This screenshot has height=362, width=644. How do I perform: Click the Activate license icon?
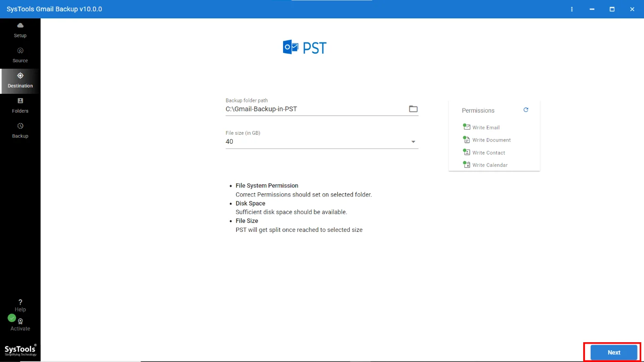[20, 321]
